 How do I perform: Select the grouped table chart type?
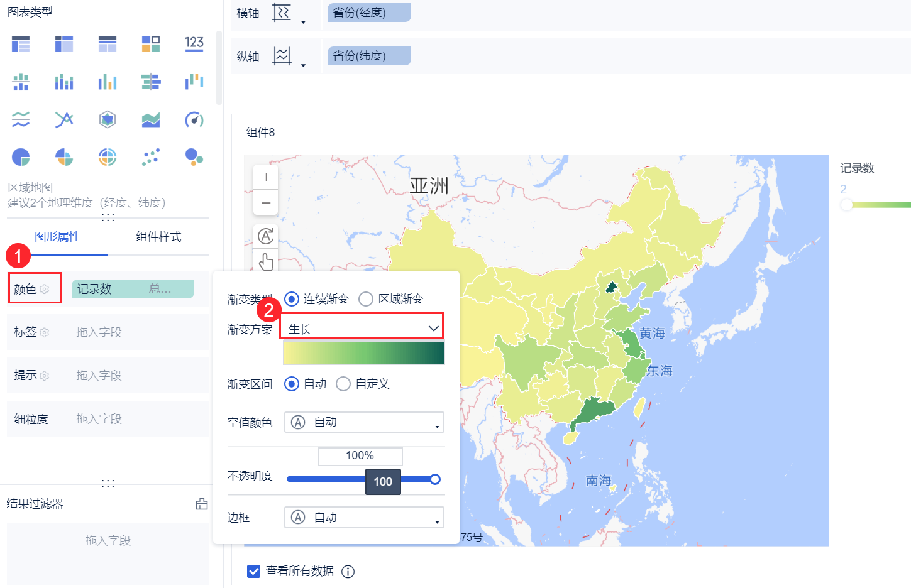pyautogui.click(x=21, y=44)
